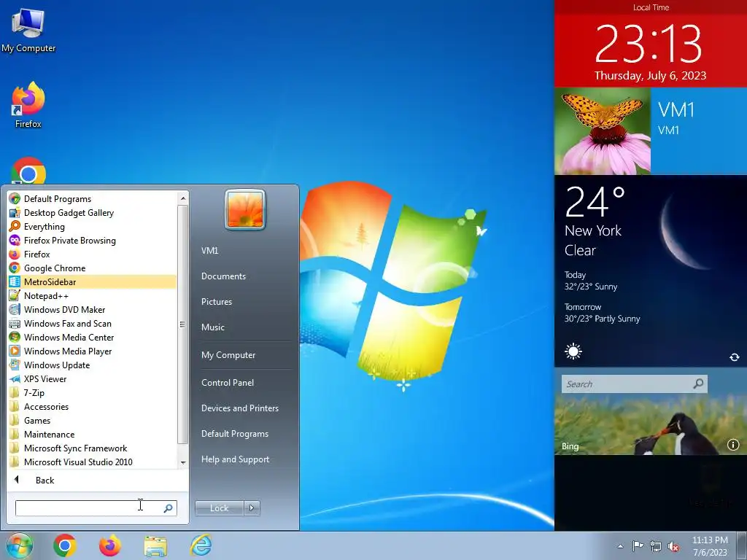Open Default Programs in right pane

tap(234, 434)
